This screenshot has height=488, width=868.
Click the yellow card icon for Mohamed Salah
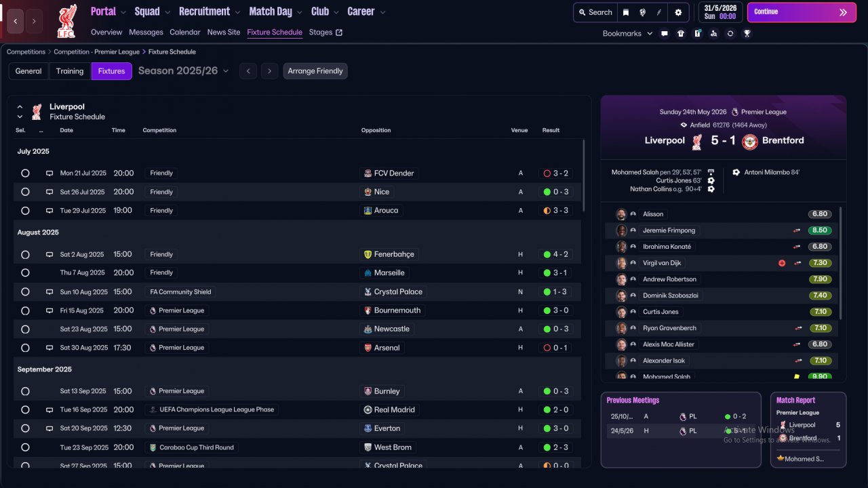(797, 377)
